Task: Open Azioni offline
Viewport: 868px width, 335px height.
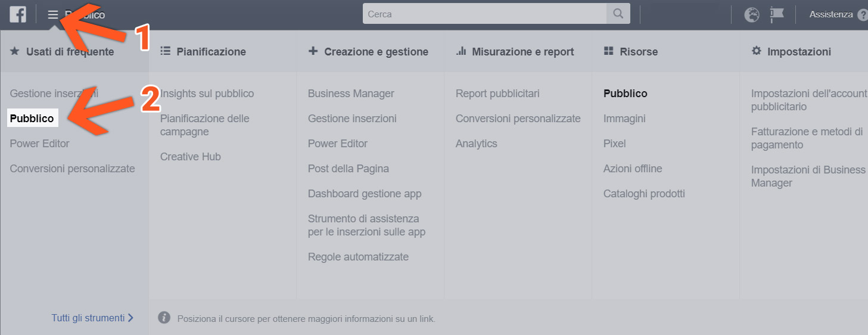Action: pyautogui.click(x=633, y=169)
